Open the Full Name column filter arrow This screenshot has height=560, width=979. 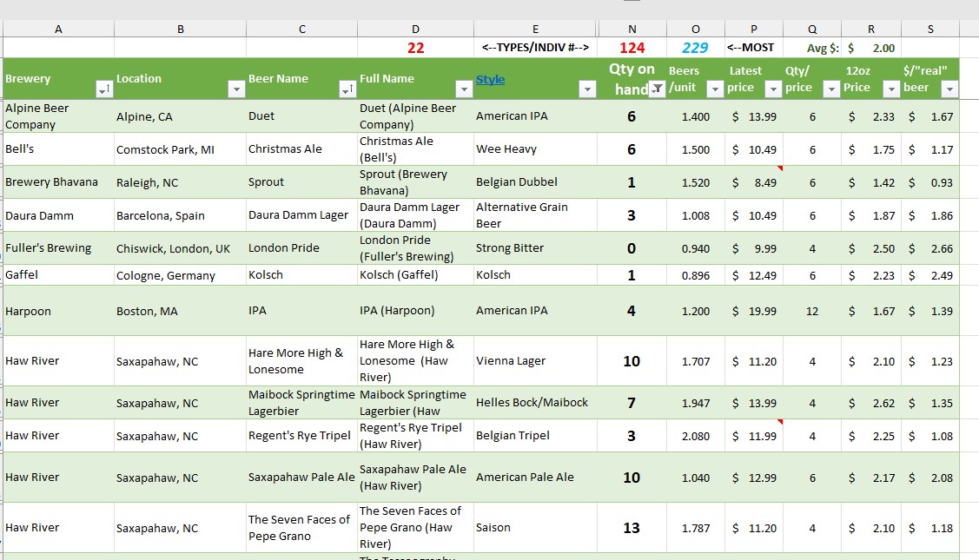point(463,89)
